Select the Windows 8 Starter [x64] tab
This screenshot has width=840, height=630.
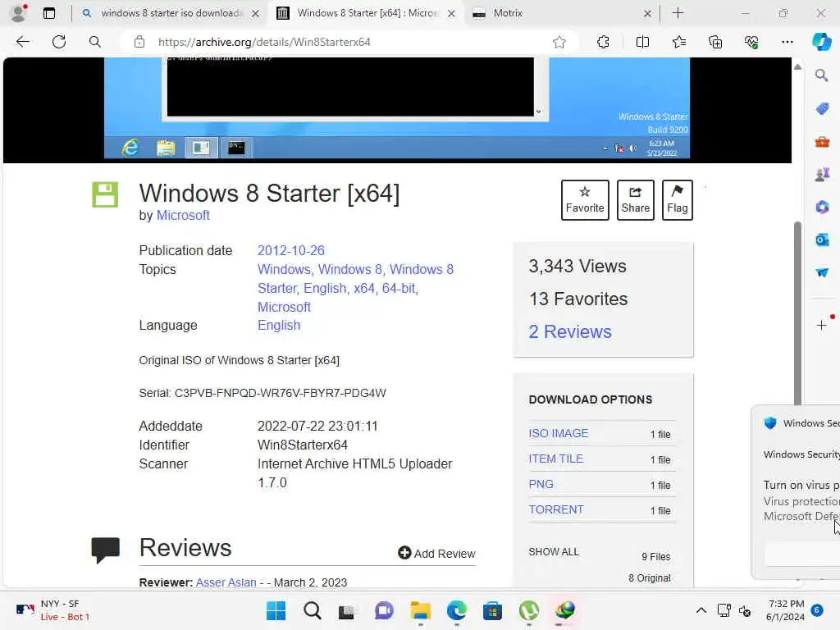367,13
